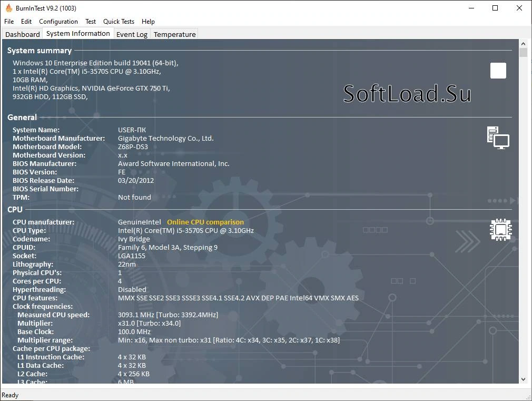The width and height of the screenshot is (532, 401).
Task: Click the Lithography value 22nm
Action: click(127, 264)
